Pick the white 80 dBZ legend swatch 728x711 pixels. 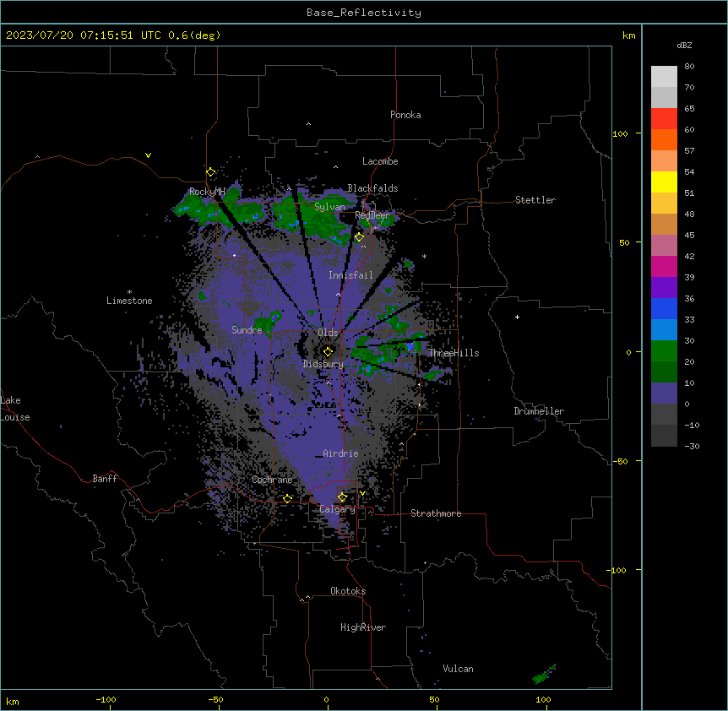tap(664, 77)
